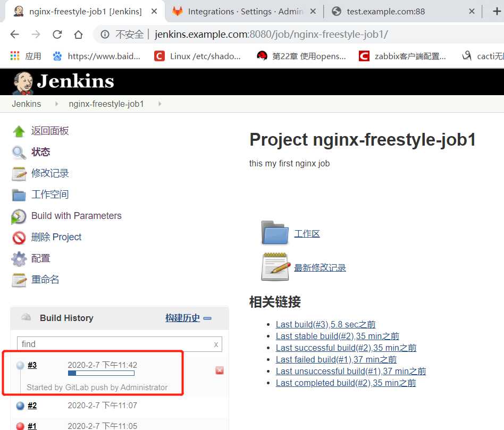Click the browser back arrow
This screenshot has width=504, height=430.
(x=15, y=34)
